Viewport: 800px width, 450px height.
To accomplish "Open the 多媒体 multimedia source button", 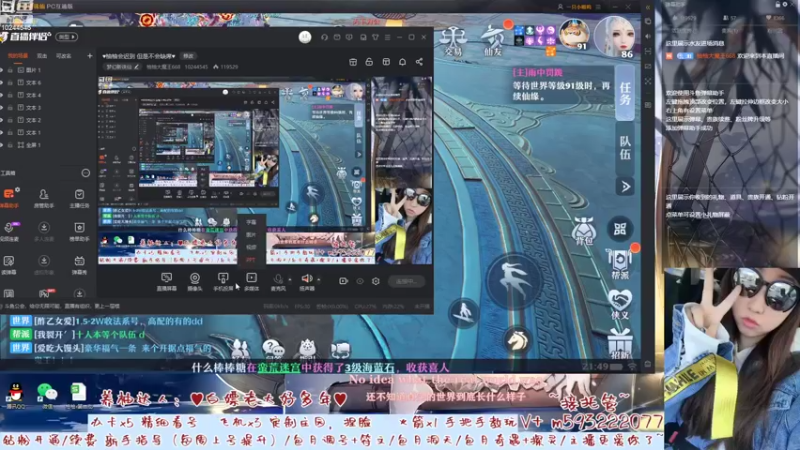I will 252,281.
